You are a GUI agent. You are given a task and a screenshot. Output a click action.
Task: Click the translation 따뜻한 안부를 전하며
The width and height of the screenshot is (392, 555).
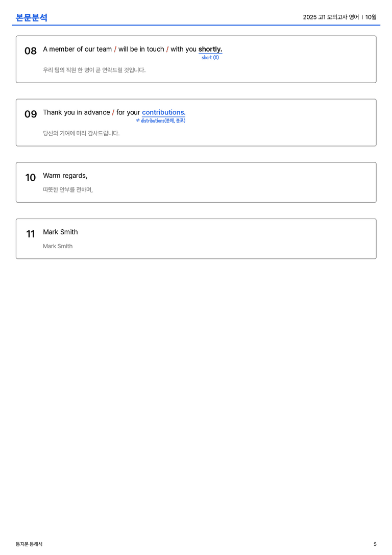pos(67,190)
